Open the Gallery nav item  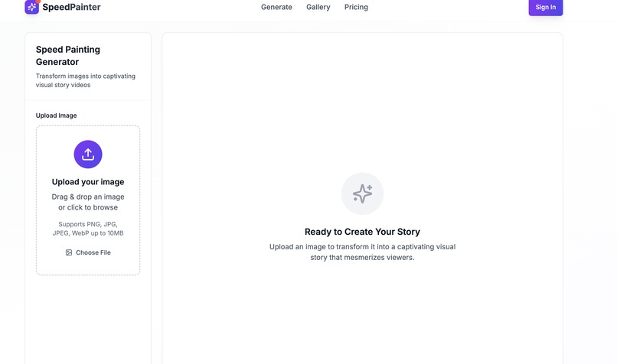pyautogui.click(x=318, y=7)
